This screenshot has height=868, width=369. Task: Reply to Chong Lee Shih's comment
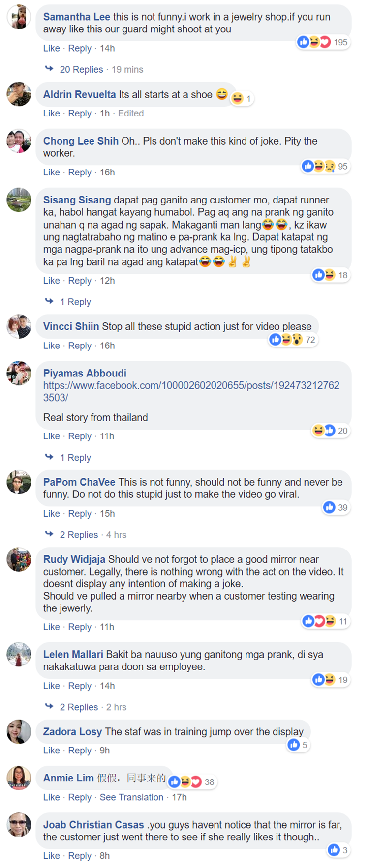click(x=80, y=172)
